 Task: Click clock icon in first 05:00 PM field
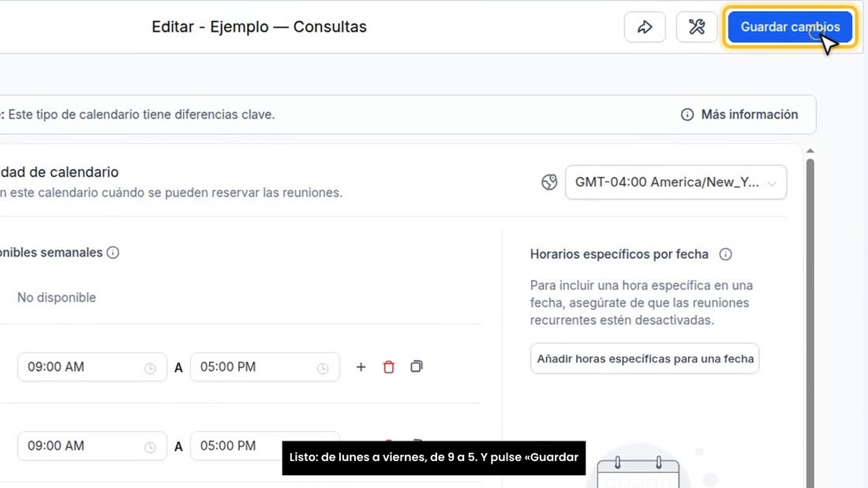323,368
